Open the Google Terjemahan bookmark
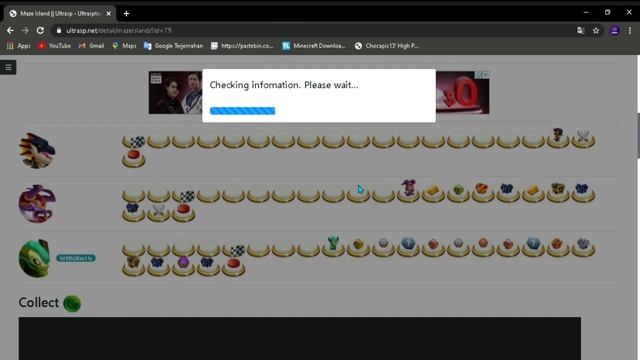The width and height of the screenshot is (640, 360). click(173, 46)
